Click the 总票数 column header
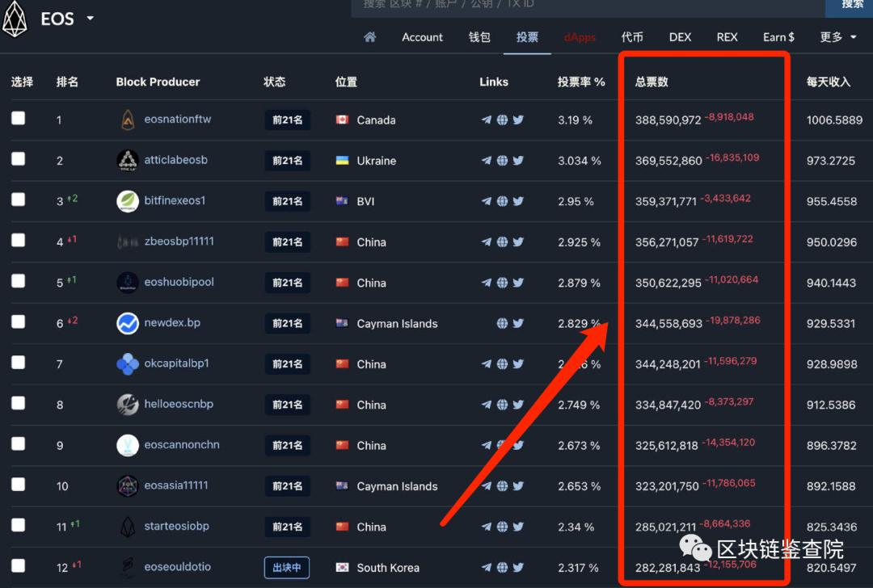The image size is (873, 588). pyautogui.click(x=652, y=82)
